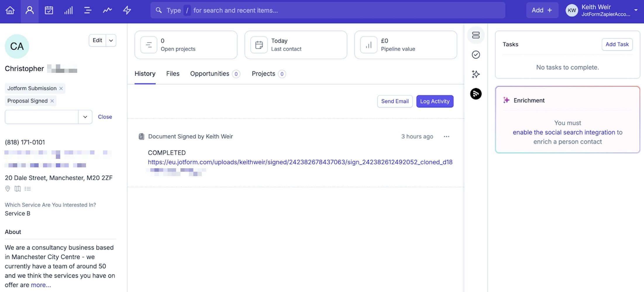Click address 20 Dale Street, Manchester
Viewport: 644px width, 292px height.
tap(58, 178)
